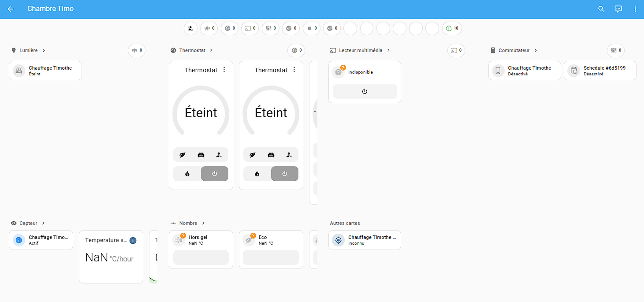Click the number input bar under Eco
The image size is (644, 302).
click(271, 257)
